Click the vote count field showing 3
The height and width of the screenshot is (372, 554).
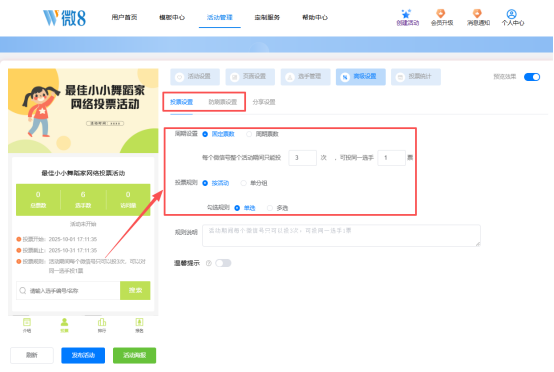pyautogui.click(x=302, y=158)
